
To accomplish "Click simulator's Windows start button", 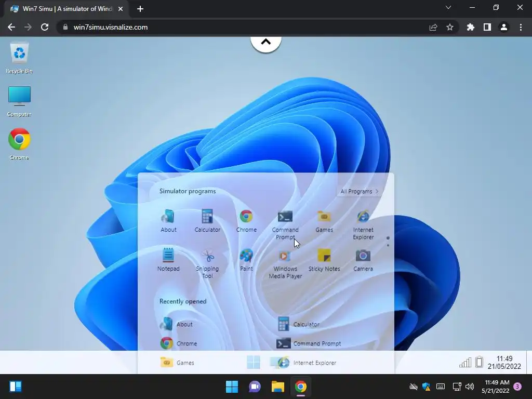I will pyautogui.click(x=253, y=362).
